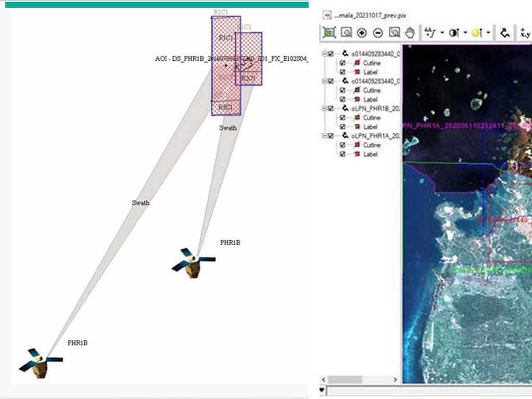
Task: Click the contrast adjustment icon
Action: [454, 33]
